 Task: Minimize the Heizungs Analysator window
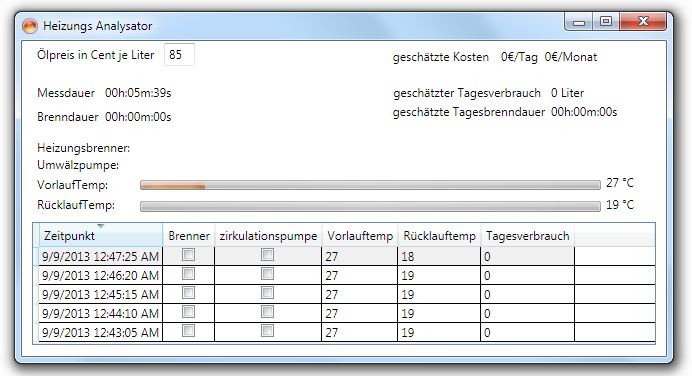[x=579, y=22]
